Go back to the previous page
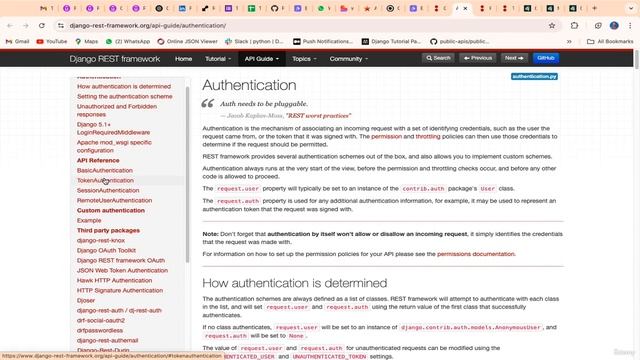Viewport: 640px width, 360px height. coord(10,26)
